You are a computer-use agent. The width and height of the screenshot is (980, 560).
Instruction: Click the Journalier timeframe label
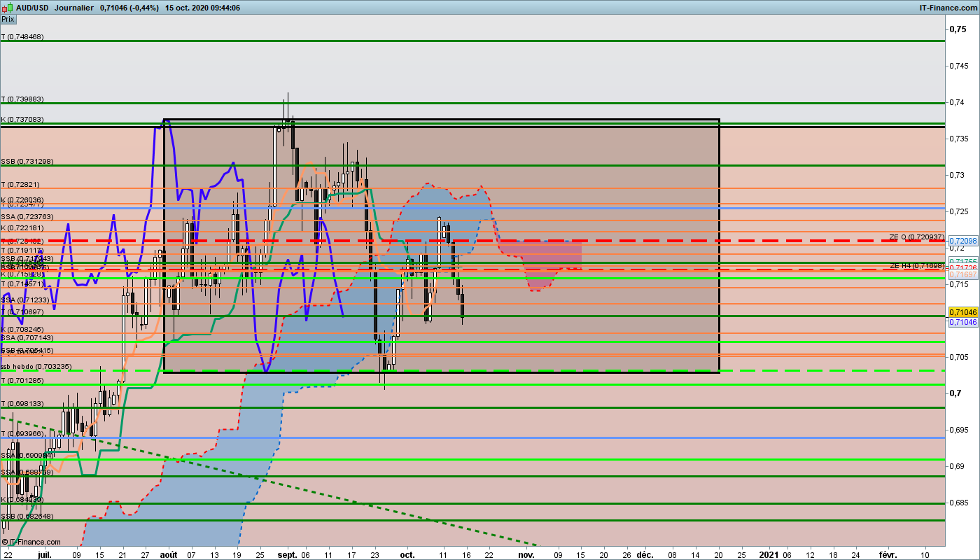[73, 8]
